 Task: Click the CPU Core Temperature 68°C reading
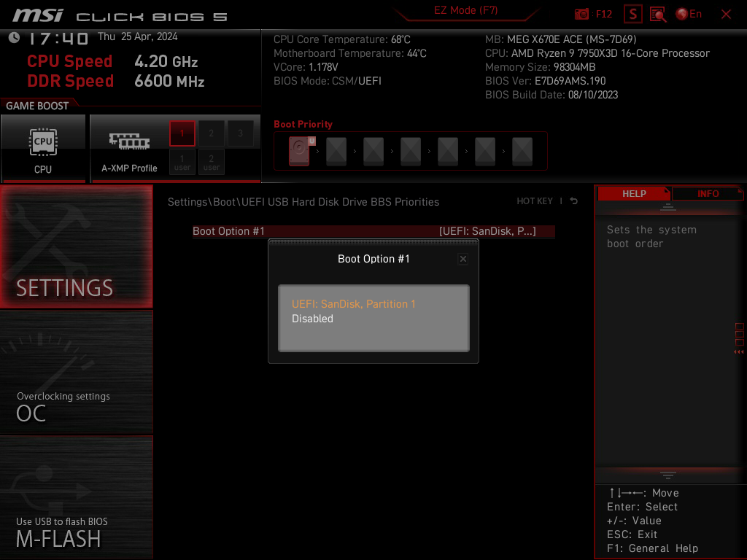tap(342, 39)
